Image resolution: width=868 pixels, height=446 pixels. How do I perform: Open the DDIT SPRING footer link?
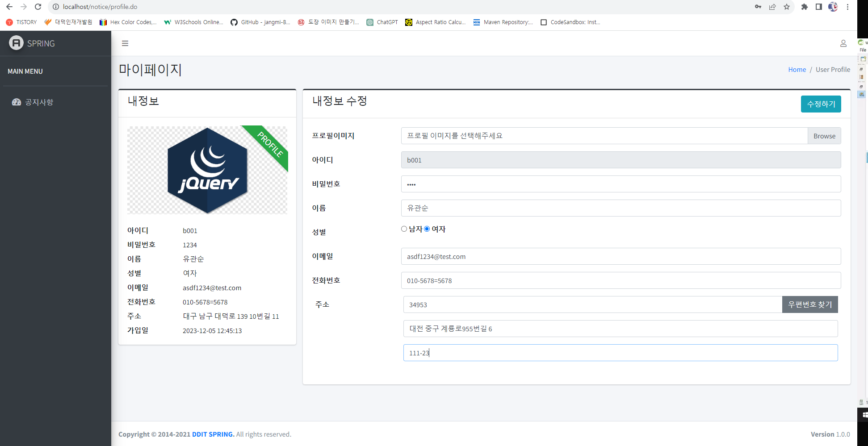pyautogui.click(x=213, y=434)
